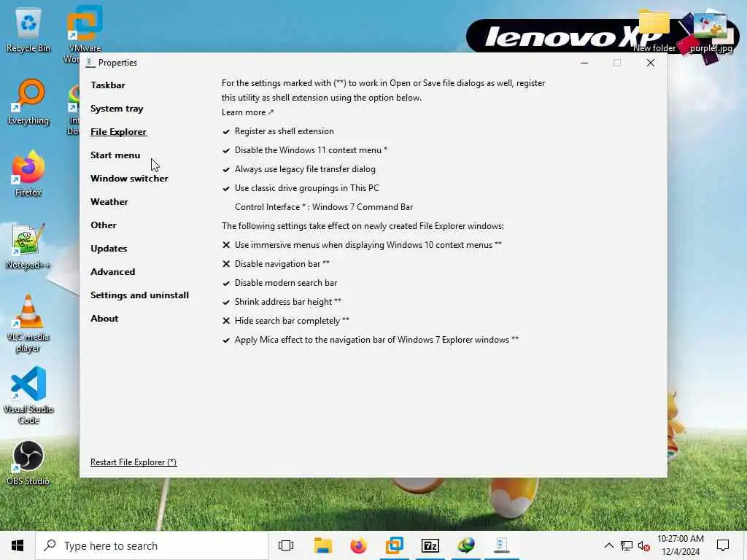Change Control Interface Windows 7 Command Bar

click(324, 207)
